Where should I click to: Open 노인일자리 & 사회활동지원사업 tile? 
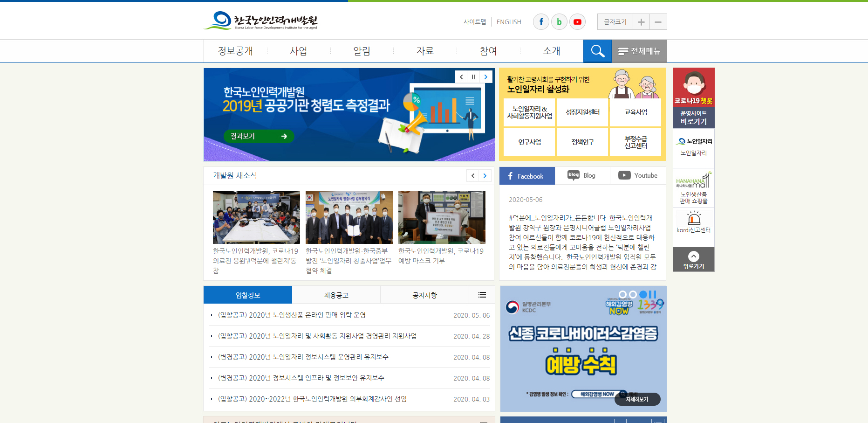pos(529,112)
